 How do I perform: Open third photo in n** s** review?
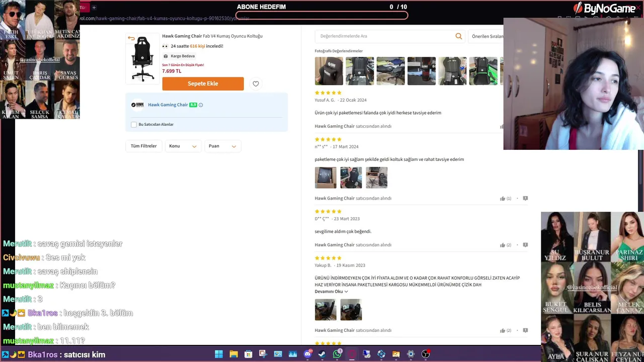point(376,177)
